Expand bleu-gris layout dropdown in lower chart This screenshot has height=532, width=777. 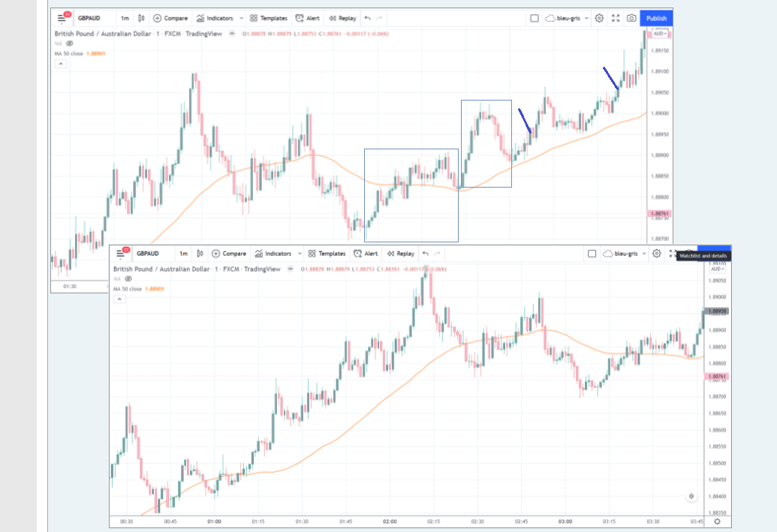[644, 254]
